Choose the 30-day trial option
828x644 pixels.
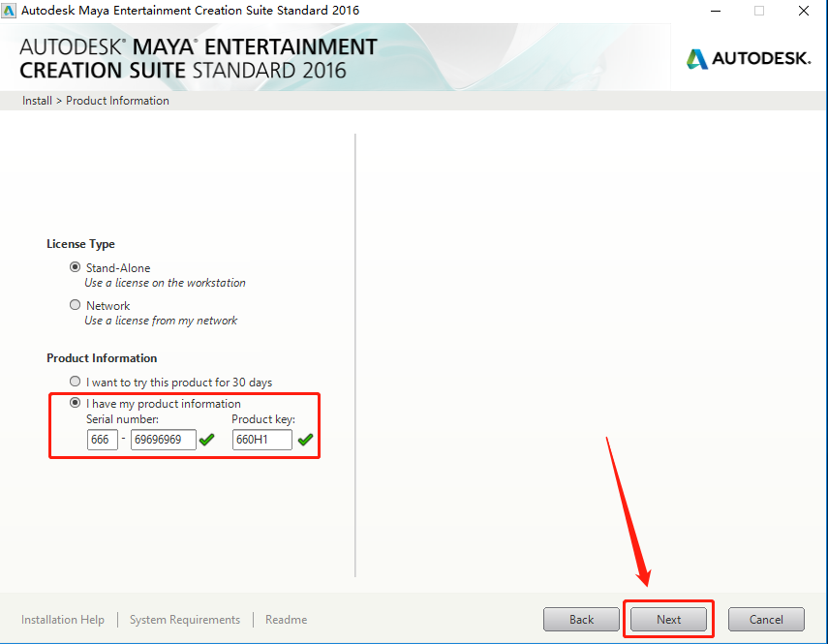pos(75,382)
